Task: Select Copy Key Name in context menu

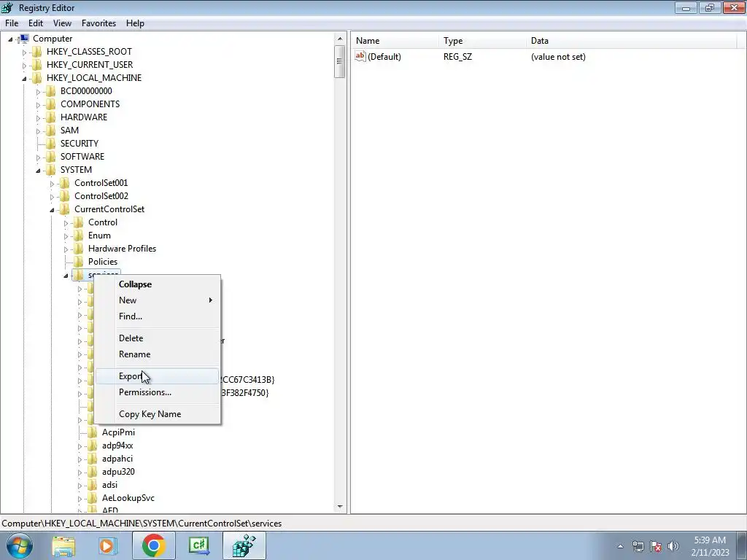Action: pos(158,414)
